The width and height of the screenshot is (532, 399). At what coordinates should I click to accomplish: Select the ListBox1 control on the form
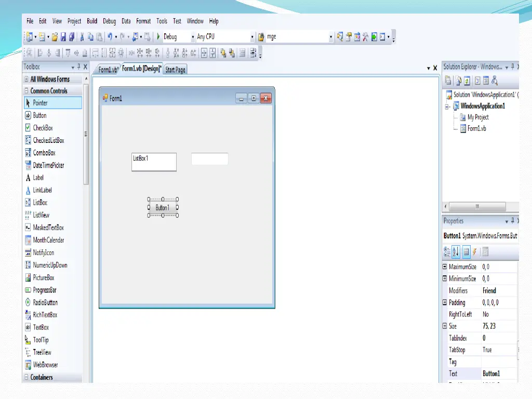click(x=154, y=162)
